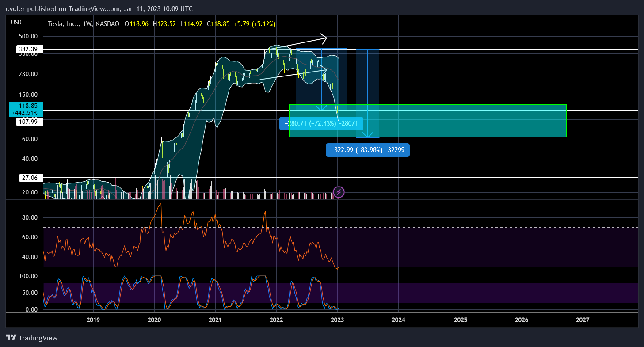The height and width of the screenshot is (347, 644).
Task: Click the -322.99 (-83.98%) measurement label
Action: (368, 150)
